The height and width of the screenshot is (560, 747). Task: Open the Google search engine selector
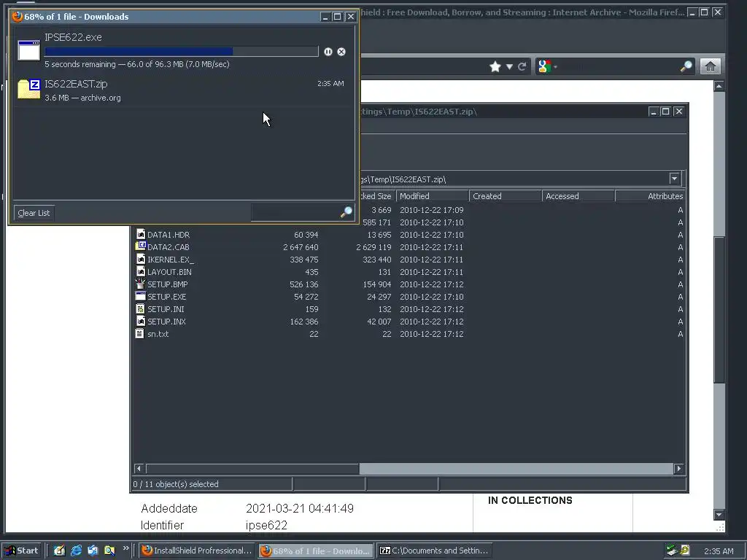pyautogui.click(x=547, y=66)
